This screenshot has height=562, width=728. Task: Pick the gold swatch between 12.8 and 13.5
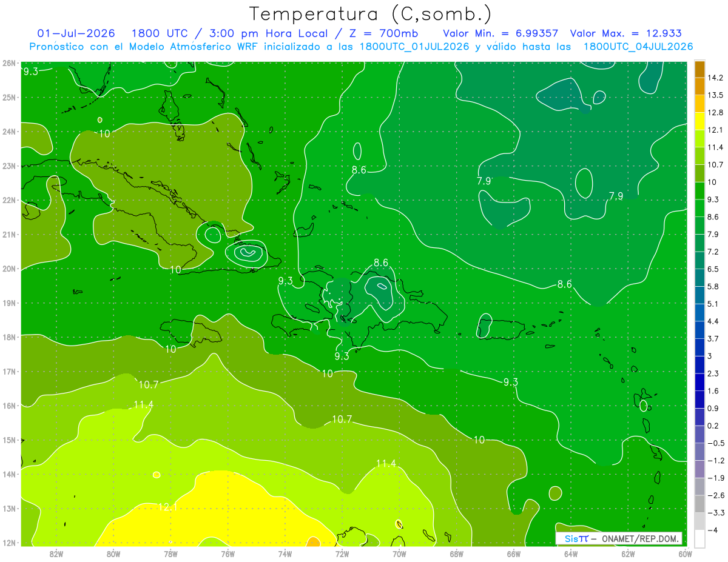click(699, 103)
